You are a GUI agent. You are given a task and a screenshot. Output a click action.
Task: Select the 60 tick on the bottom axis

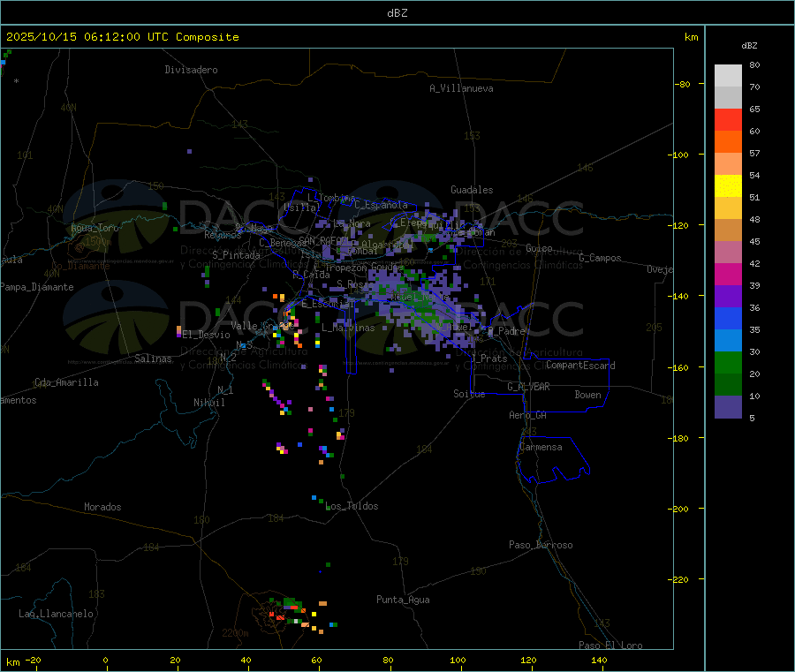316,660
